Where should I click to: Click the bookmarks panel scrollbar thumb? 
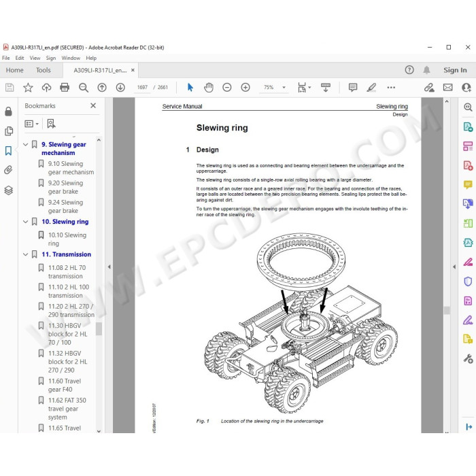99,329
